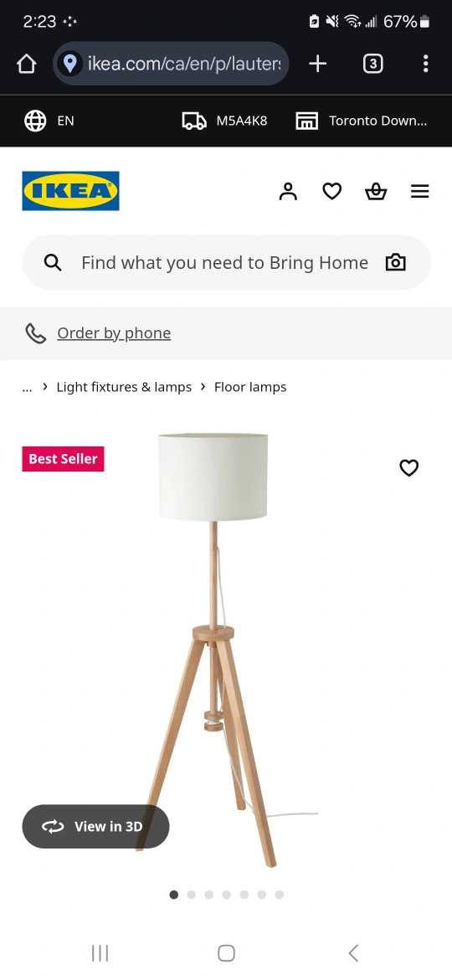Open the hamburger menu
The height and width of the screenshot is (980, 452).
click(419, 191)
